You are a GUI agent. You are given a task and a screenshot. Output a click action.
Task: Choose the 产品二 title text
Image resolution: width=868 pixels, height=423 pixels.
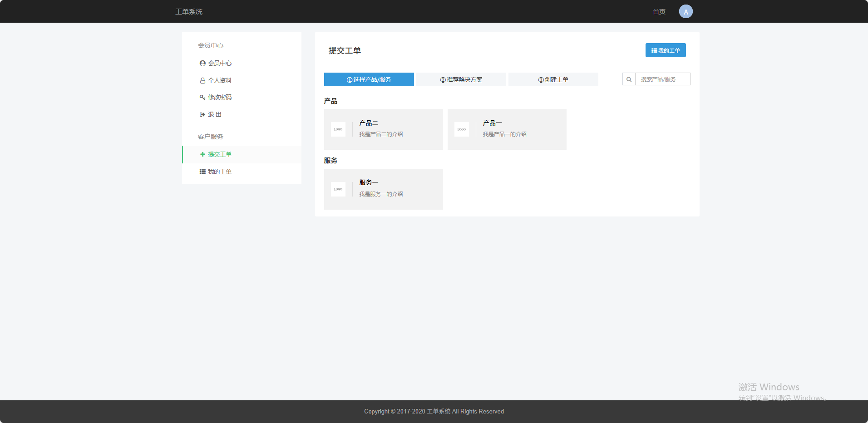pos(369,123)
